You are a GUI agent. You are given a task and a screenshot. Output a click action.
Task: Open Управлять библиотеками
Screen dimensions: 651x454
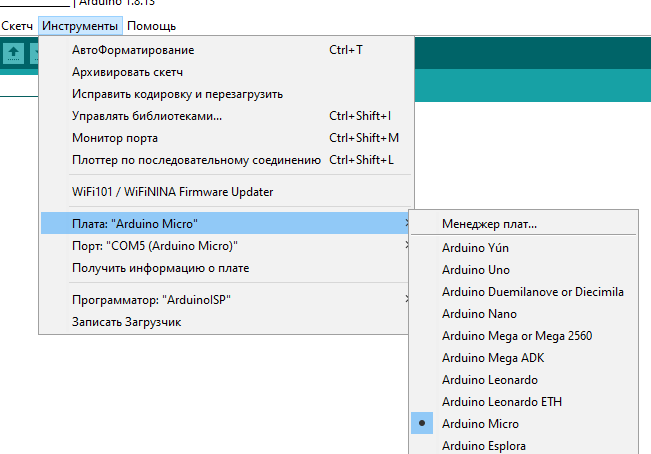[x=147, y=116]
